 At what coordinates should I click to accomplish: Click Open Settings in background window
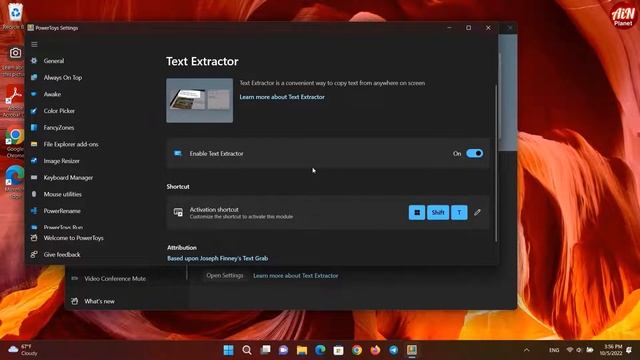click(x=225, y=276)
